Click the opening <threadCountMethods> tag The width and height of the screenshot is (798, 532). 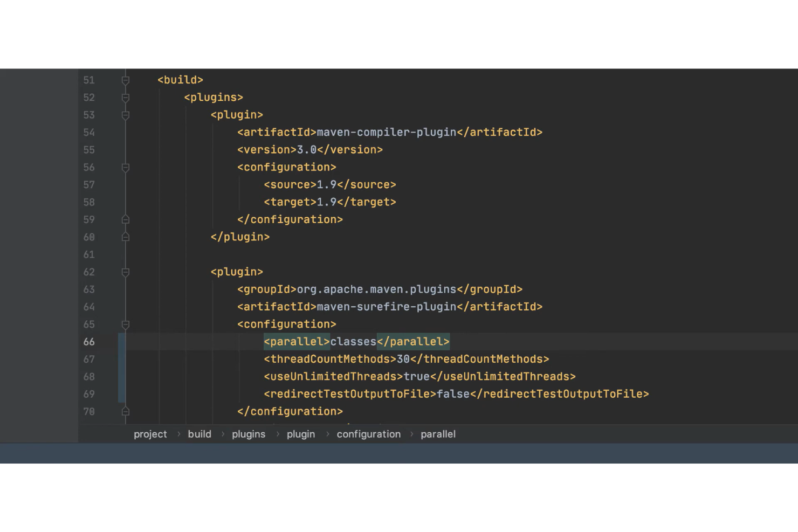(x=330, y=359)
